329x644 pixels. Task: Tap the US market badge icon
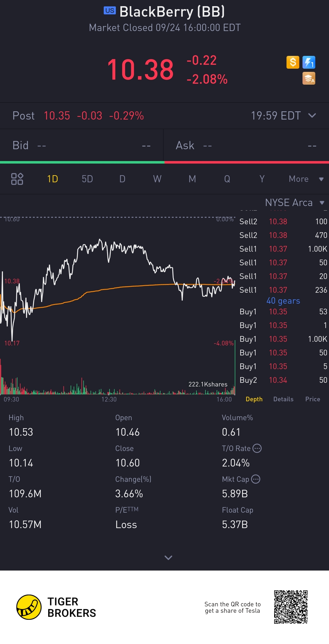[110, 10]
